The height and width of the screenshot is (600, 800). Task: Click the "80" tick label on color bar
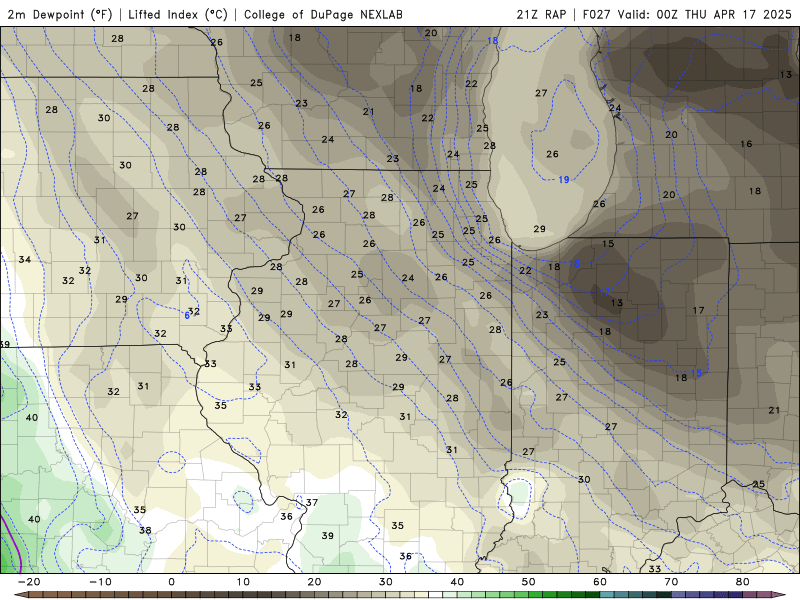[x=743, y=582]
